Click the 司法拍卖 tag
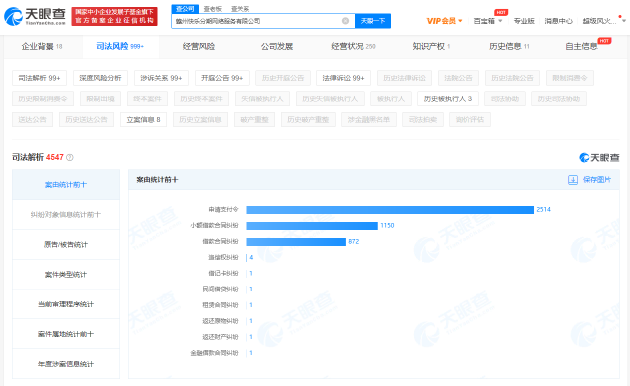This screenshot has width=630, height=386. click(423, 120)
